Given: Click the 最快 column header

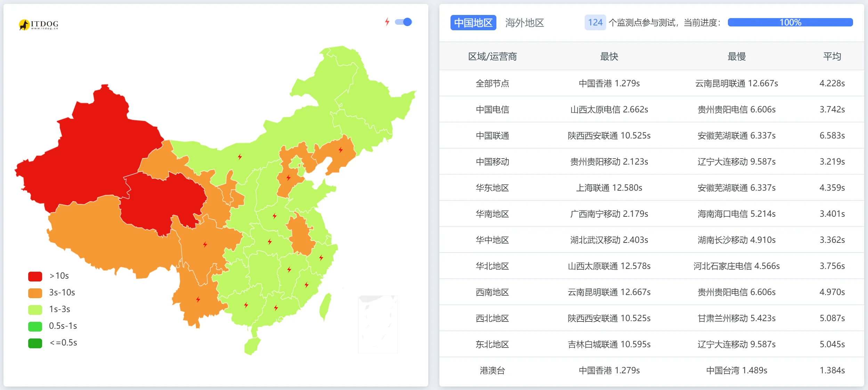Looking at the screenshot, I should click(x=609, y=56).
